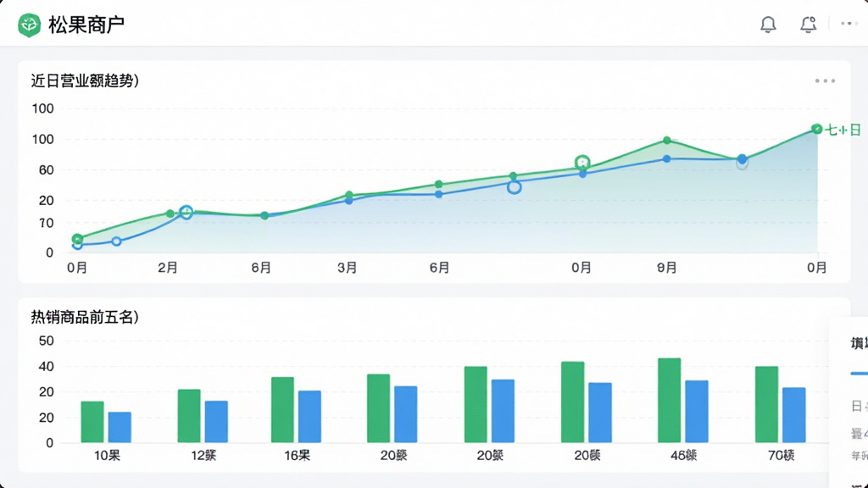The height and width of the screenshot is (488, 868).
Task: Click the green bar above the 10果 label
Action: tap(92, 422)
